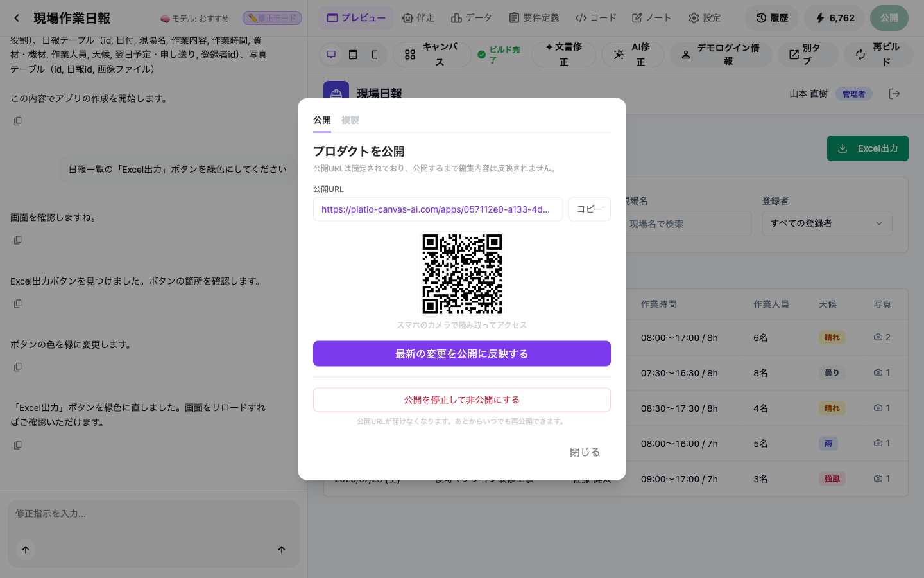Viewport: 924px width, 578px height.
Task: Open the モデル: おすすめ selector
Action: pos(194,19)
